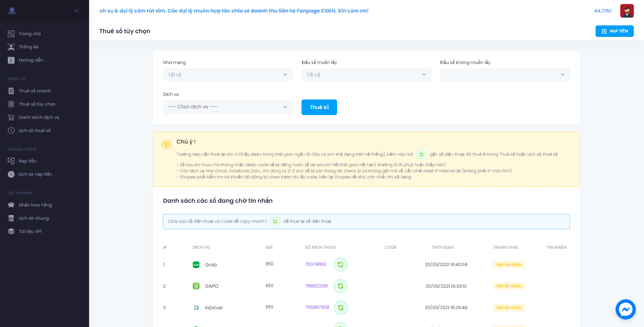The image size is (644, 327).
Task: Navigate to Tài liệu API
Action: [30, 232]
